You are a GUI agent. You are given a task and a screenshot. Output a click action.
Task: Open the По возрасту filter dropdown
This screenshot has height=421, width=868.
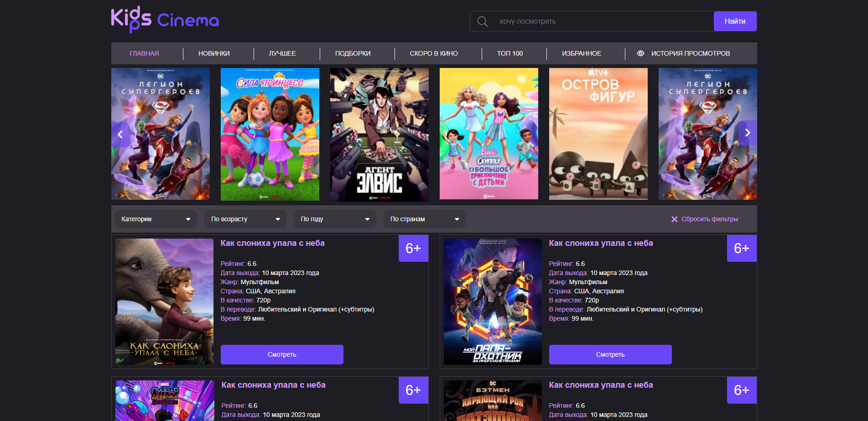pyautogui.click(x=245, y=219)
